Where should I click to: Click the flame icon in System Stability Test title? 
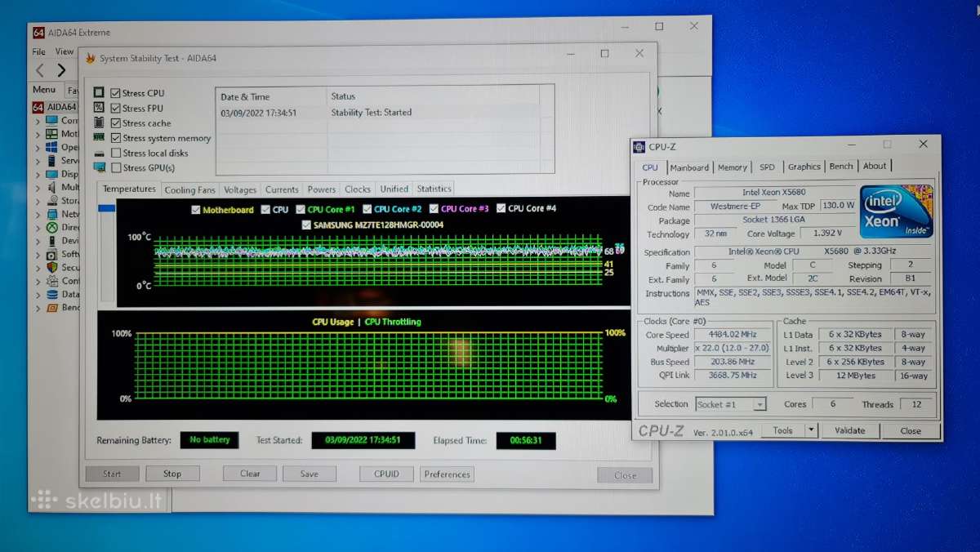coord(89,58)
